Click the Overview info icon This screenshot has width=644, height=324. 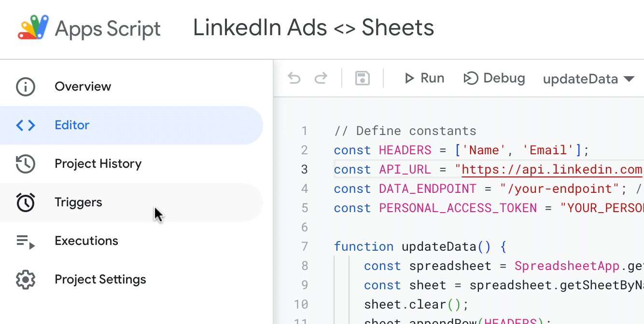26,87
